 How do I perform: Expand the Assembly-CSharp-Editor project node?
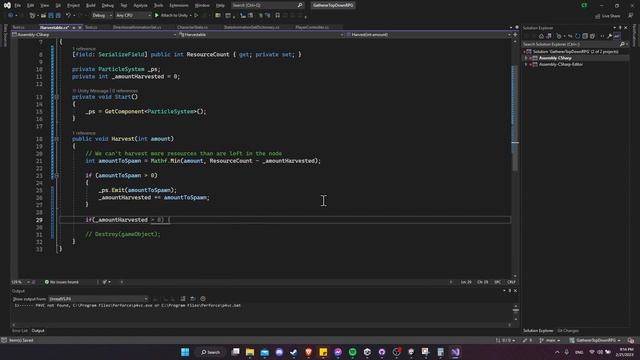click(526, 64)
